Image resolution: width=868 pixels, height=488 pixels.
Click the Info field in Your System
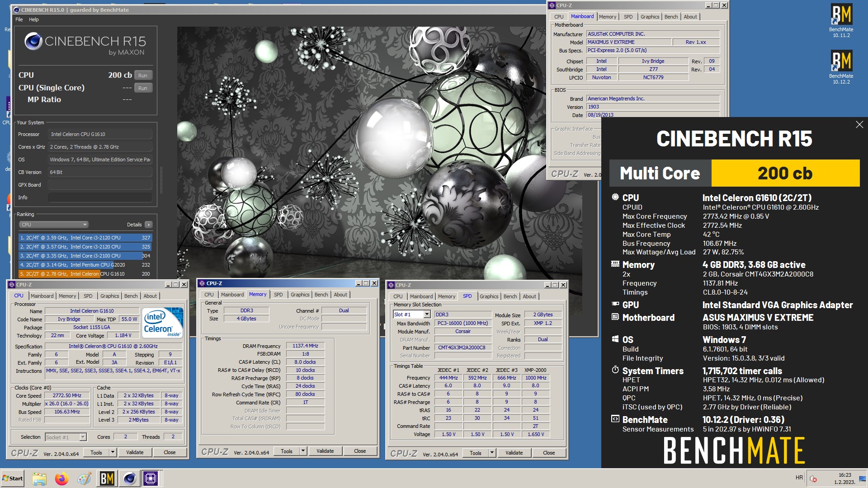point(100,197)
